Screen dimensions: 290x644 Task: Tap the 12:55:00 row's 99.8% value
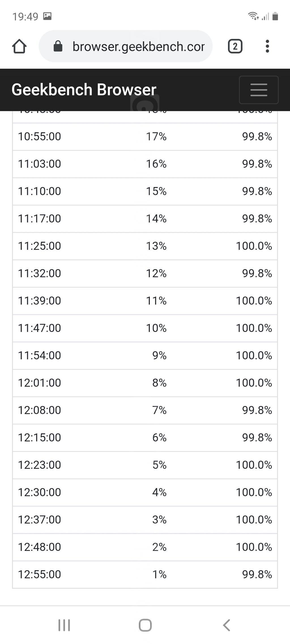click(x=257, y=574)
